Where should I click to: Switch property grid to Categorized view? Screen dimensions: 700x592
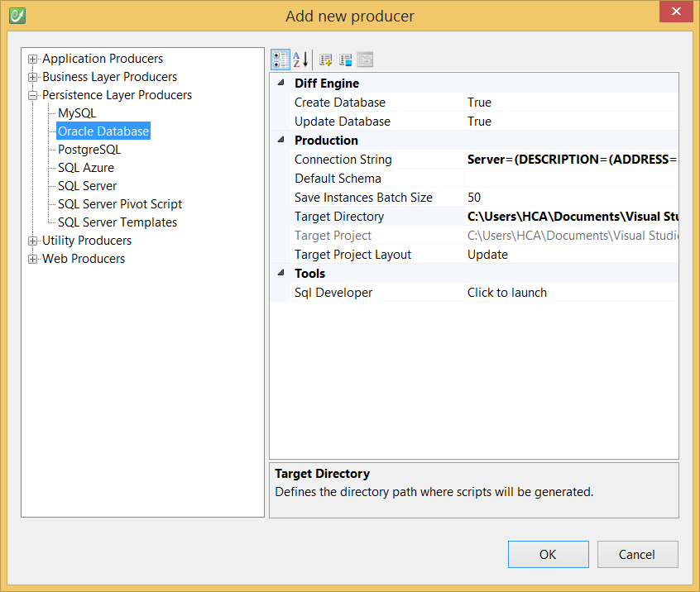[x=280, y=60]
